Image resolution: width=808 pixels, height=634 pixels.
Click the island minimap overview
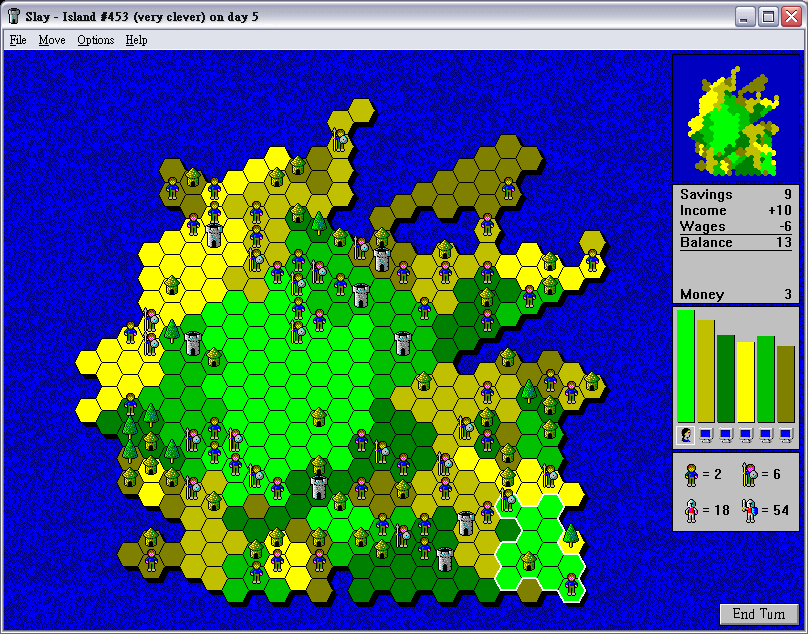(x=735, y=118)
